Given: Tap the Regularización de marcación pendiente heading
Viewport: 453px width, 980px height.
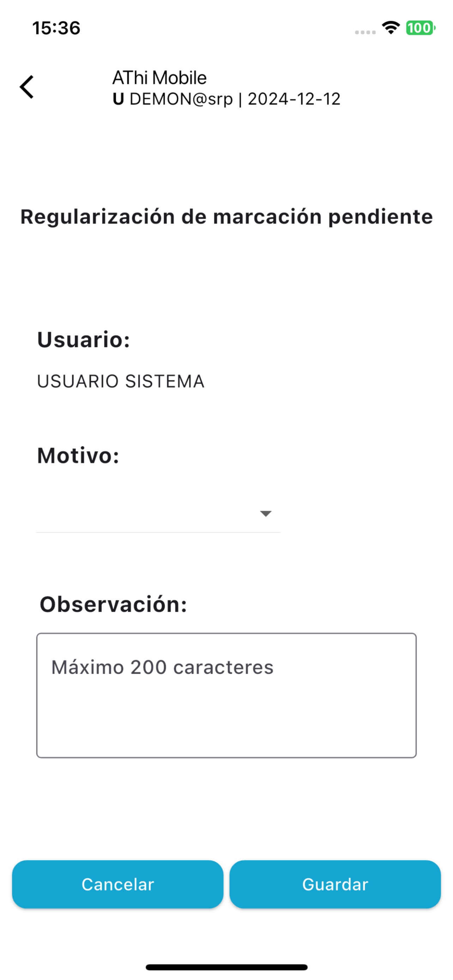Looking at the screenshot, I should pos(226,217).
